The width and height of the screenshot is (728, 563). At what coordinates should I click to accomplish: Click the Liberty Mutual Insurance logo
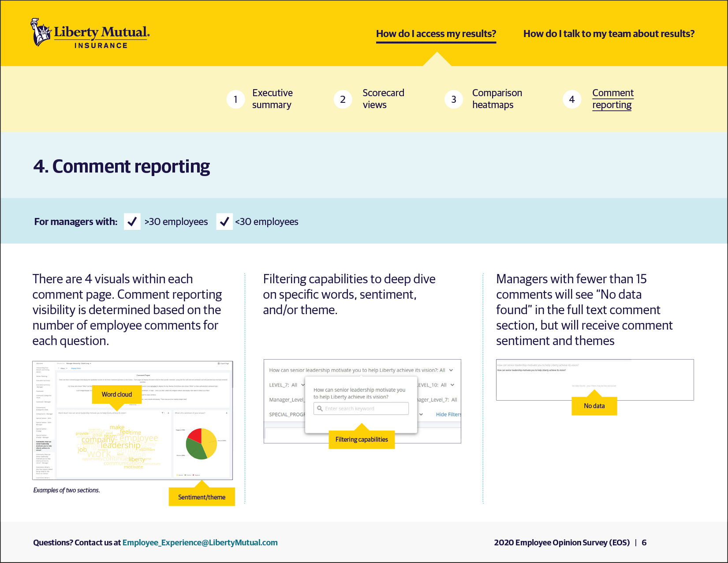[90, 33]
